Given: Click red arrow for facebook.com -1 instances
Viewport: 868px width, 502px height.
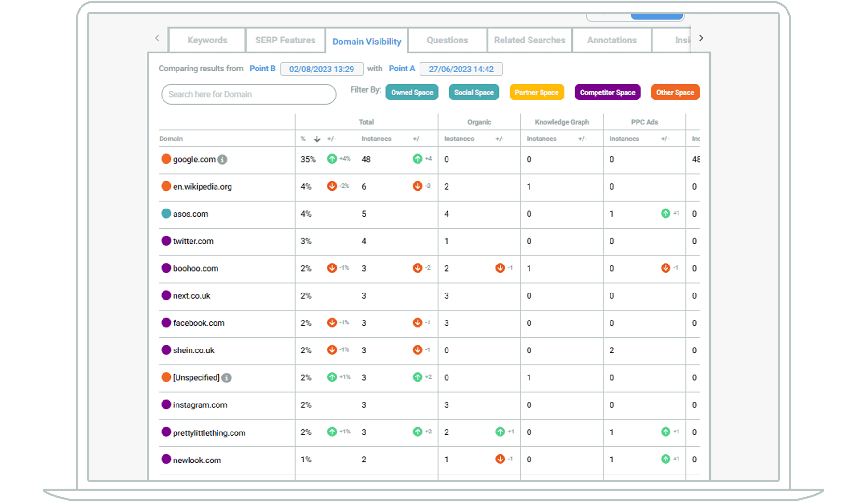Looking at the screenshot, I should point(418,322).
